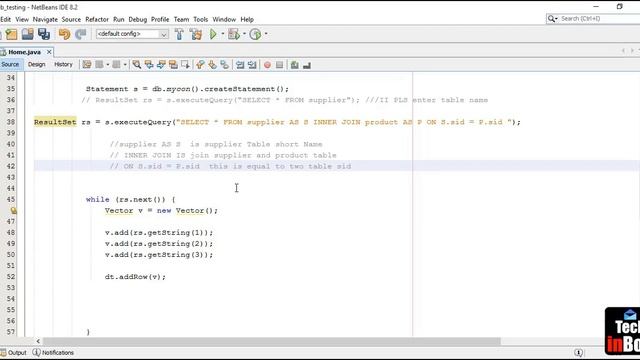Click the Open Project toolbar icon
Screen dimensions: 640x360
point(27,34)
